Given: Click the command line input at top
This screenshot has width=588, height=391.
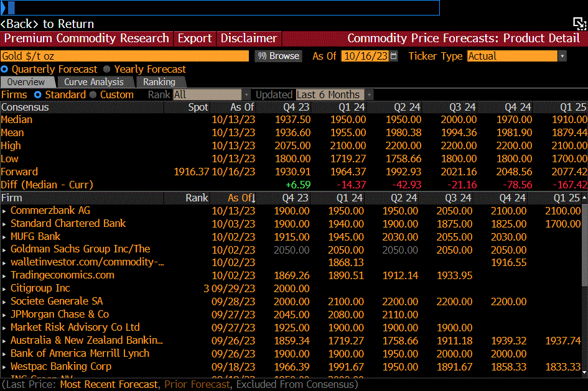Looking at the screenshot, I should [220, 7].
